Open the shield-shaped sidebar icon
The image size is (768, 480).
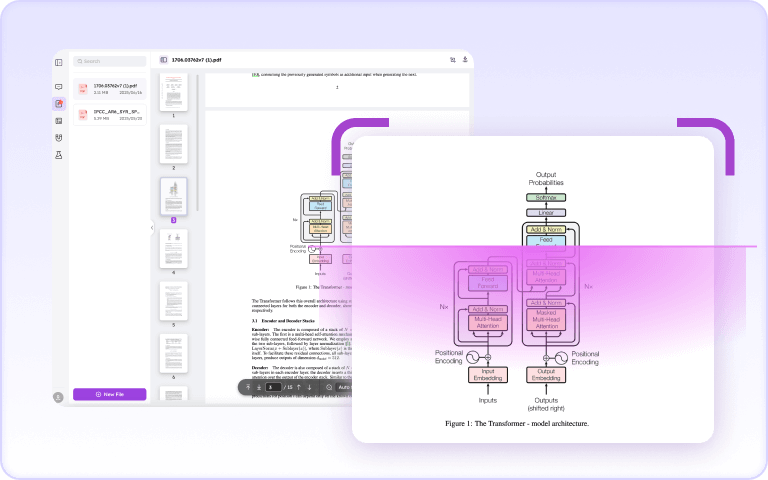(59, 138)
